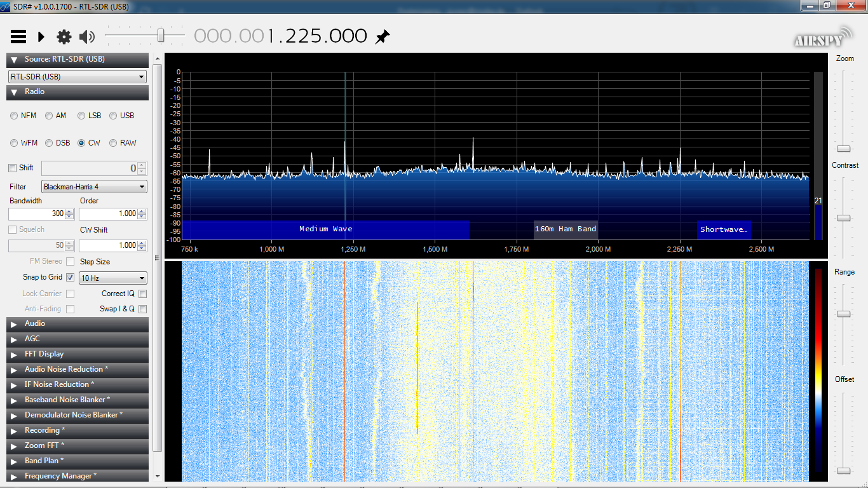868x488 pixels.
Task: Select NFM demodulation mode
Action: point(14,116)
